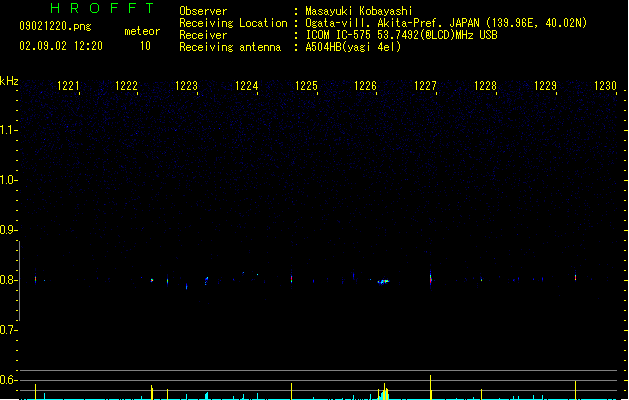Click the 1221 time axis marker
The height and width of the screenshot is (400, 629).
68,86
